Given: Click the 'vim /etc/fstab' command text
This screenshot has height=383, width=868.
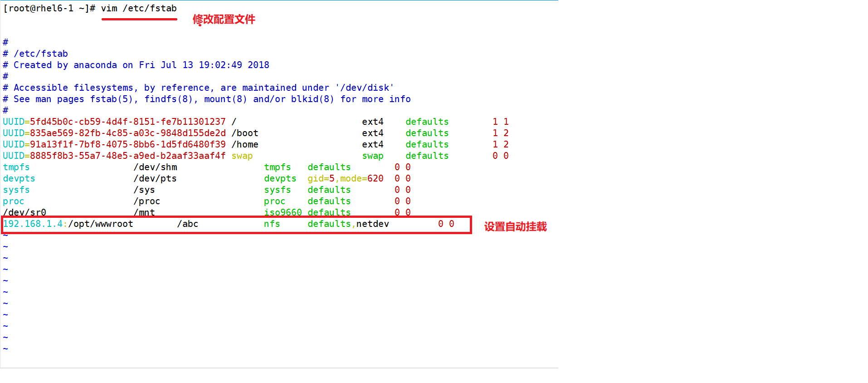Looking at the screenshot, I should pos(139,9).
